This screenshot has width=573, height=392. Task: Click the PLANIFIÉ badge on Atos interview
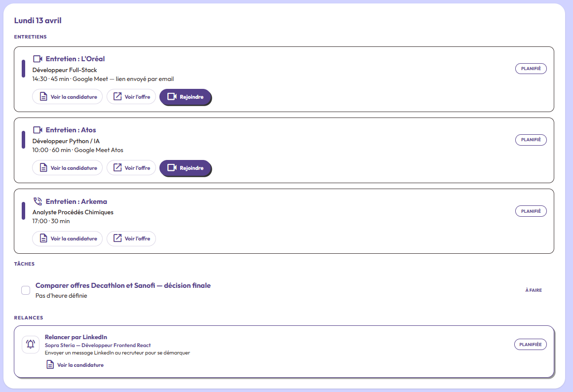coord(531,140)
